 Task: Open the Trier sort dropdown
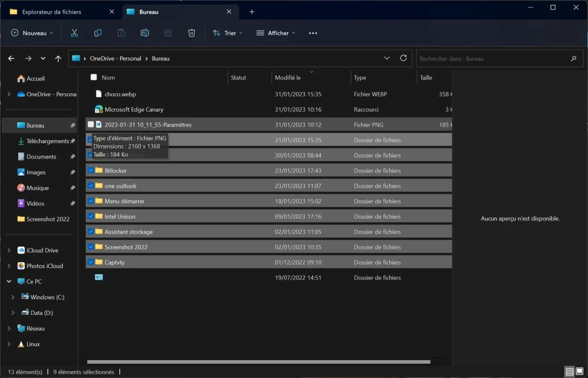(227, 33)
